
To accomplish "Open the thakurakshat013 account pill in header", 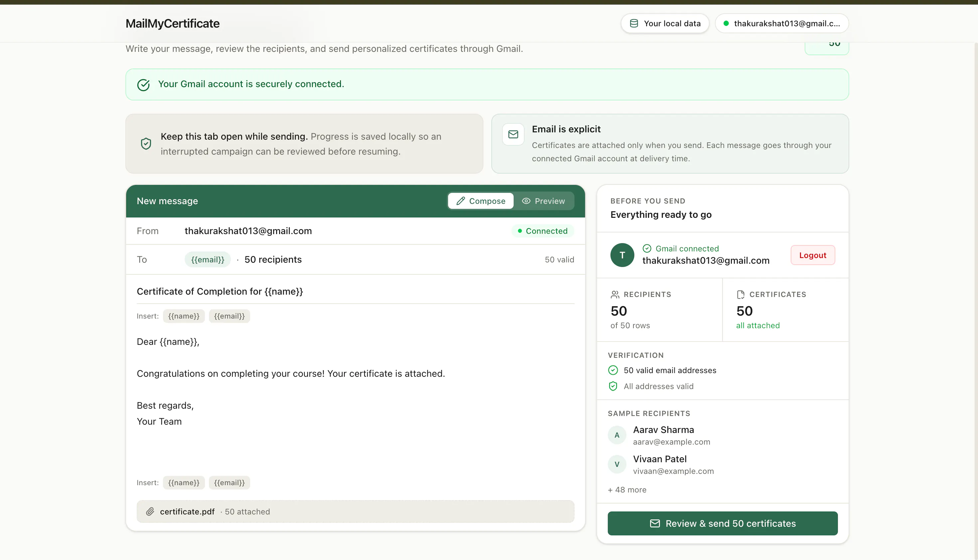I will click(782, 24).
